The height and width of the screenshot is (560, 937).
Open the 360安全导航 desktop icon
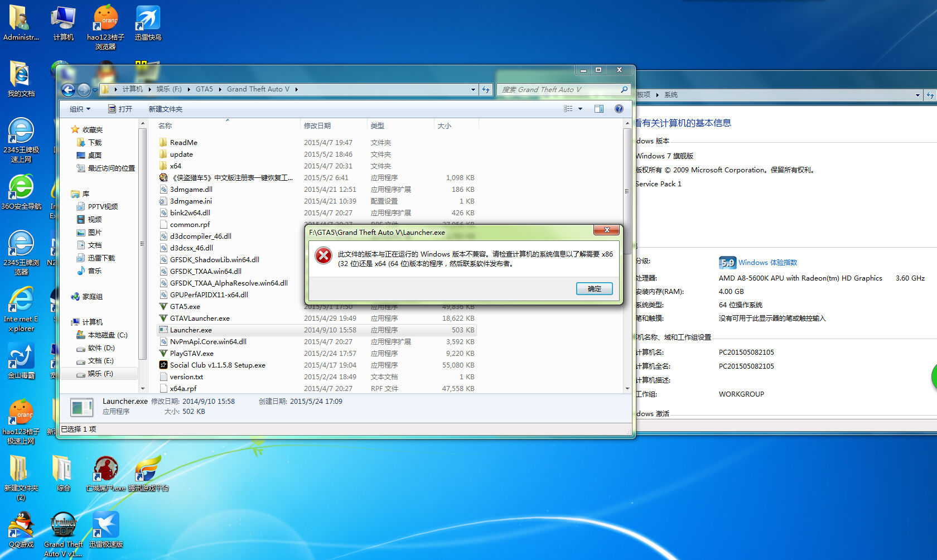click(x=21, y=192)
